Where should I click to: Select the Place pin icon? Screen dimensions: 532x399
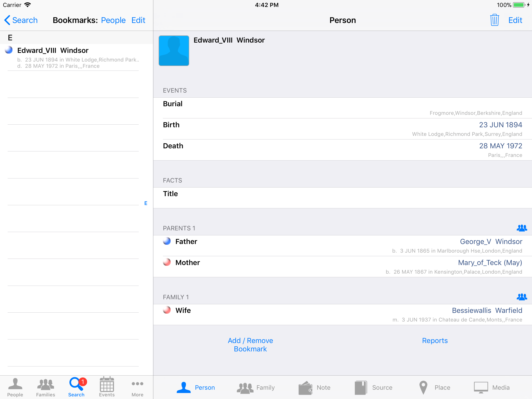click(x=423, y=387)
